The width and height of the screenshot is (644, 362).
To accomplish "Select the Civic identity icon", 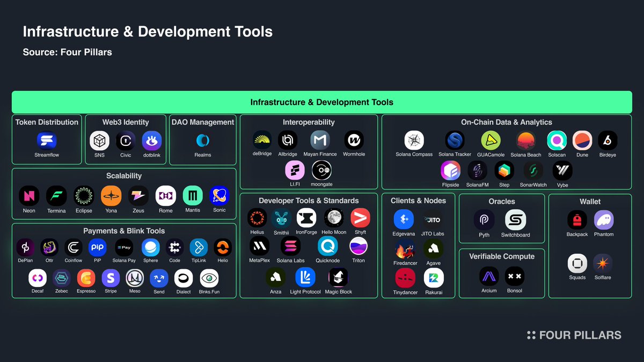I will coord(126,141).
